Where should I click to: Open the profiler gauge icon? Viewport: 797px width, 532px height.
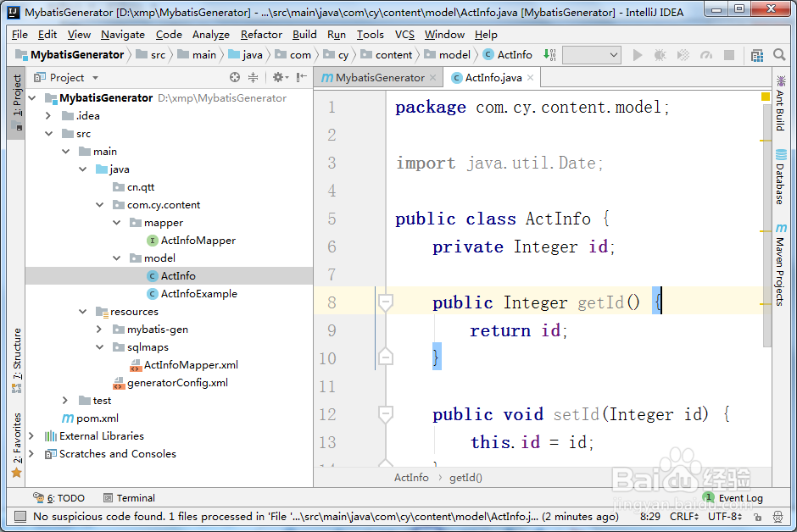point(706,55)
